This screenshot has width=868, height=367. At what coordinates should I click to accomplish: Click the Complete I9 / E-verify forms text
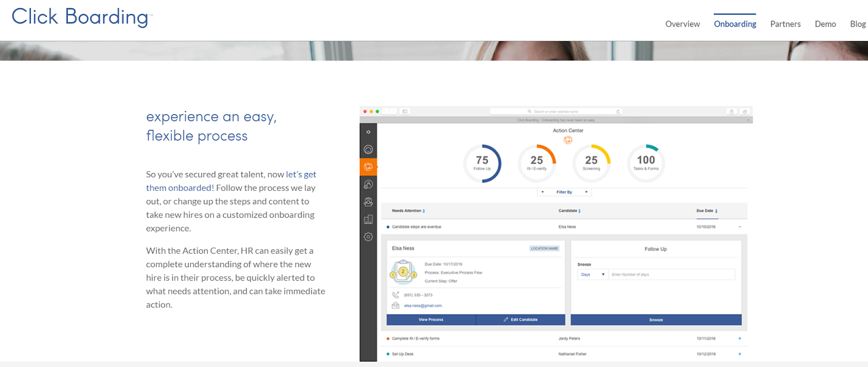tap(416, 338)
